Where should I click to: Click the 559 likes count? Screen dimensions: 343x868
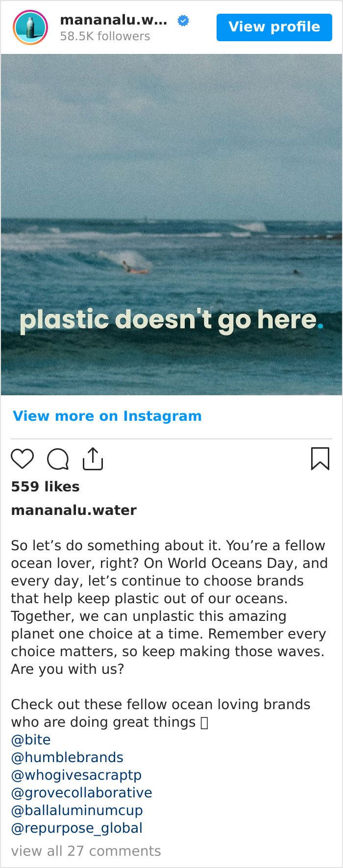coord(45,486)
